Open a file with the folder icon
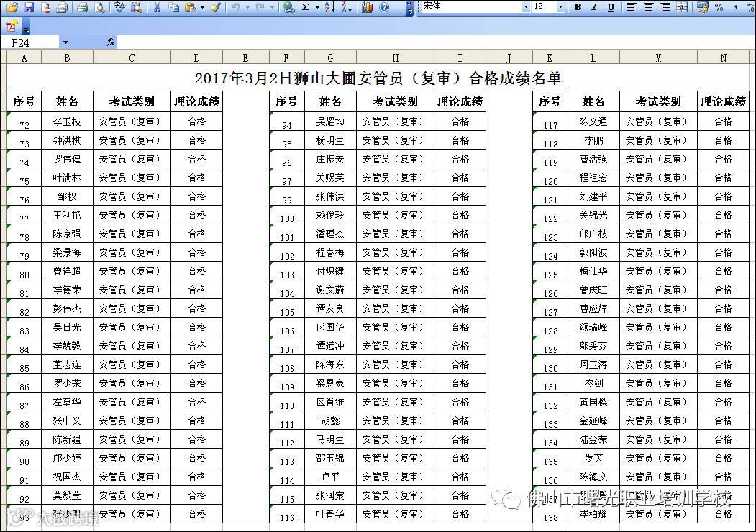The image size is (756, 532). [x=12, y=7]
